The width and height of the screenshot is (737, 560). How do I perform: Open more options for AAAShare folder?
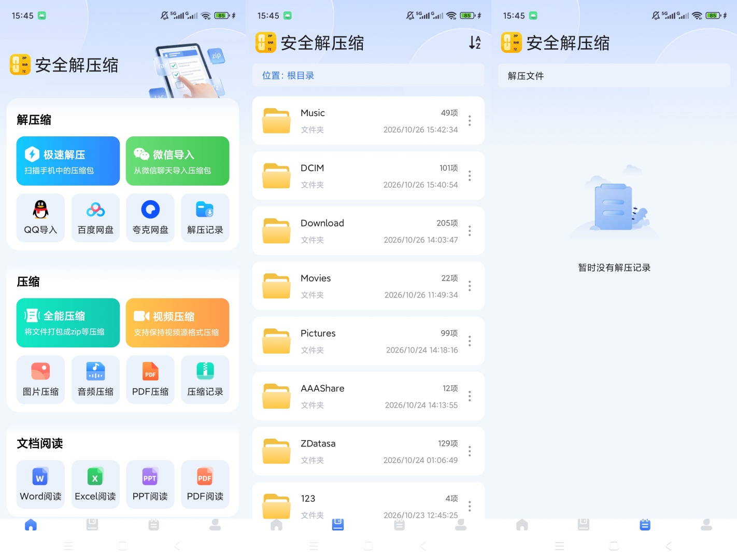point(470,396)
